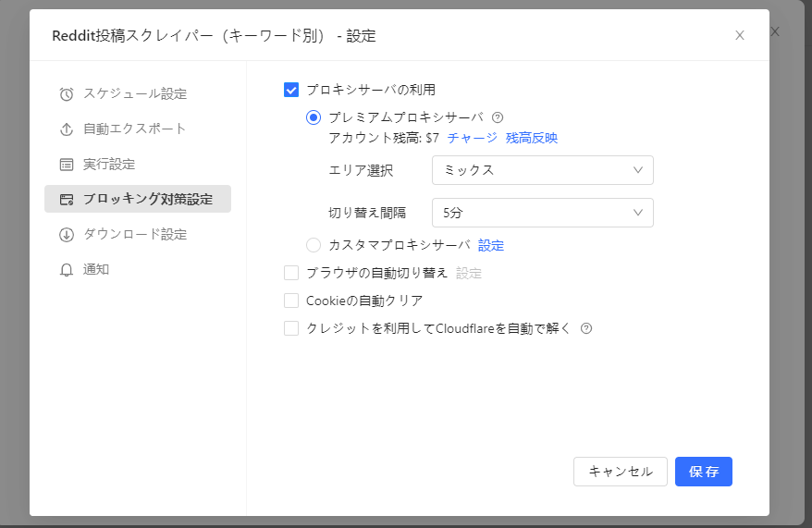Open the 自動エクスポート section

[135, 129]
